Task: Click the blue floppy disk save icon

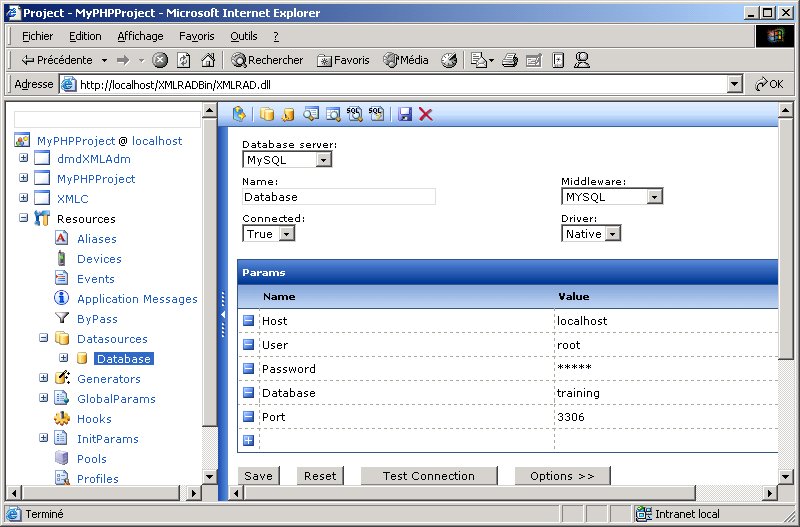Action: point(405,114)
